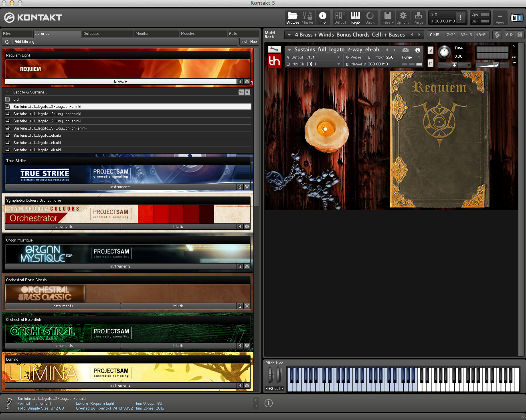This screenshot has height=420, width=526.
Task: Mute the Sustains instrument with M
Action: [x=431, y=63]
